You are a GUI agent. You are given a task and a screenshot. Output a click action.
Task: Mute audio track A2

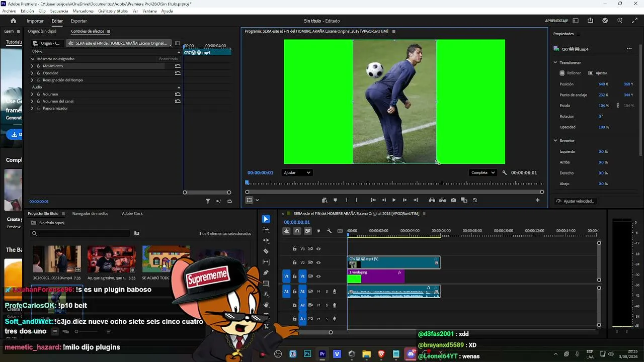coord(318,305)
